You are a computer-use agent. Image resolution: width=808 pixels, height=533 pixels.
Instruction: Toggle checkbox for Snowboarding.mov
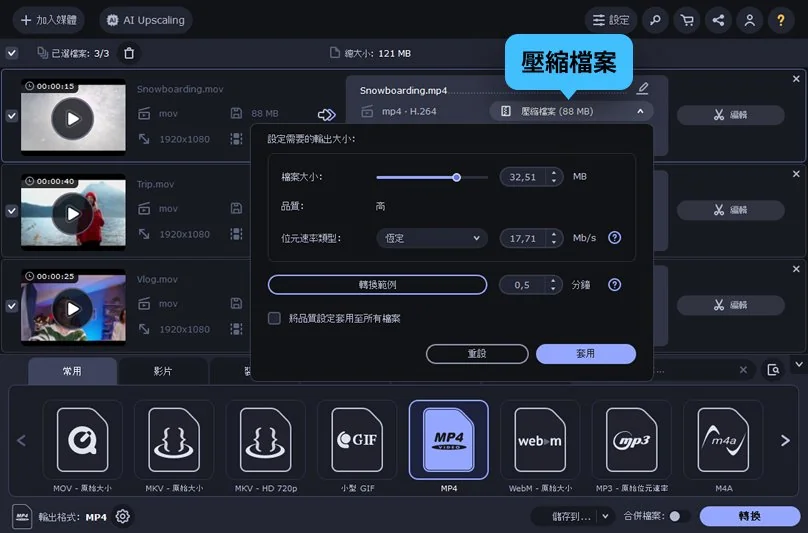coord(12,116)
